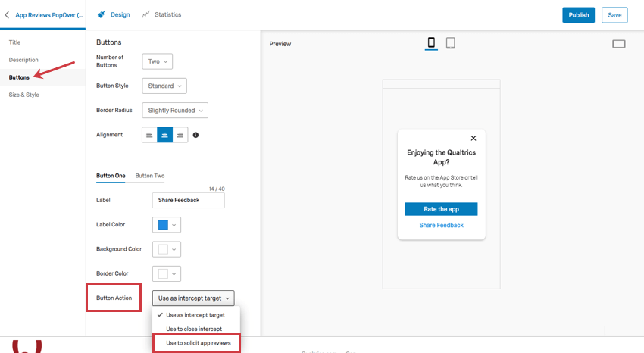
Task: Open the Button Action dropdown
Action: pyautogui.click(x=193, y=298)
